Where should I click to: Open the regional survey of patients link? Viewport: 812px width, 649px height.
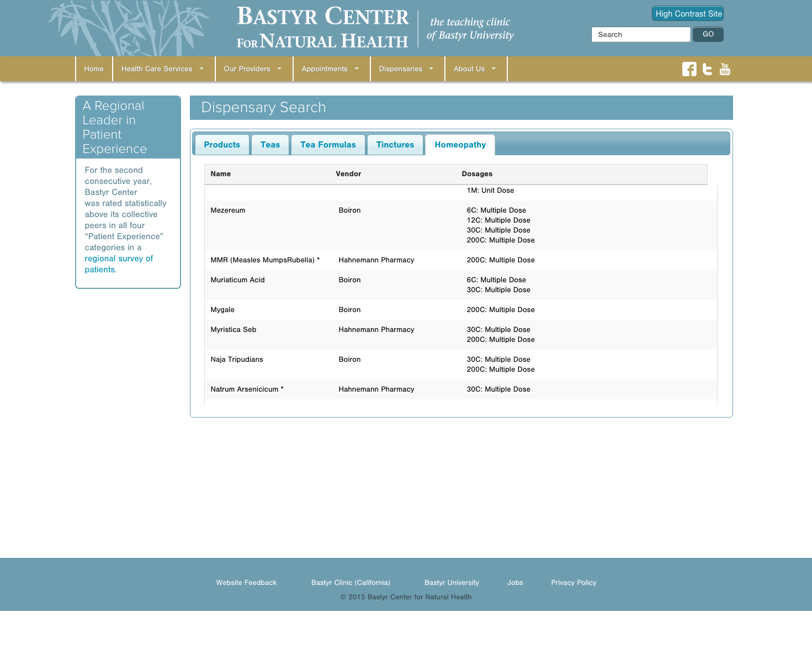click(119, 264)
